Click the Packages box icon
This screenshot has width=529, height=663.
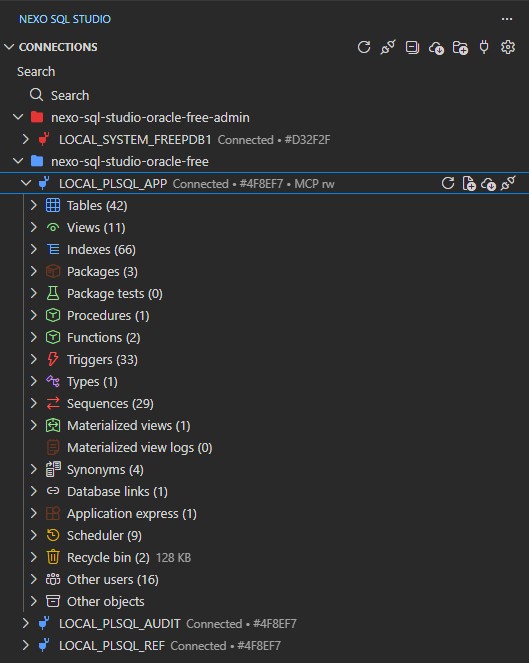53,271
